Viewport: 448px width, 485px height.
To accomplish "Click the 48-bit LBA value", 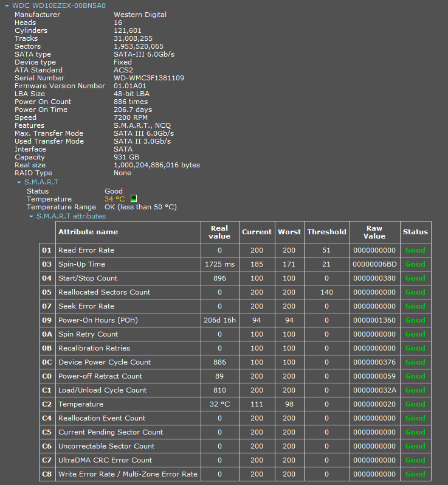I will [x=132, y=94].
